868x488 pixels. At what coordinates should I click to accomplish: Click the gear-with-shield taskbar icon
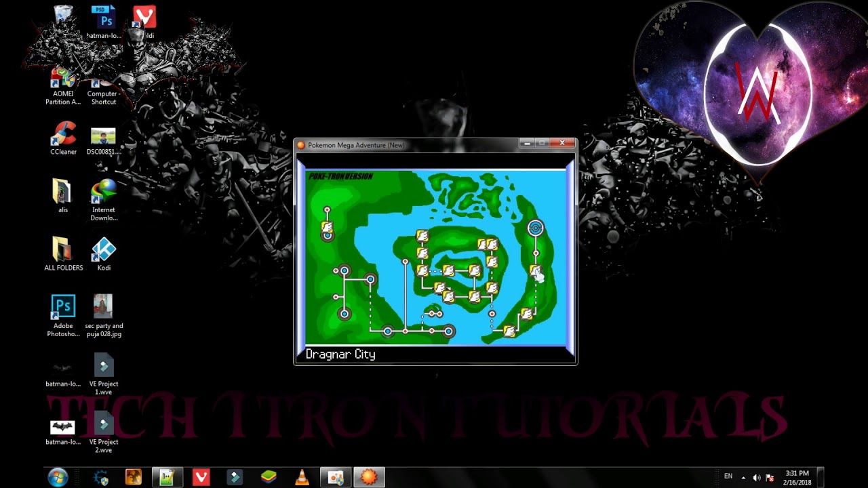point(101,478)
